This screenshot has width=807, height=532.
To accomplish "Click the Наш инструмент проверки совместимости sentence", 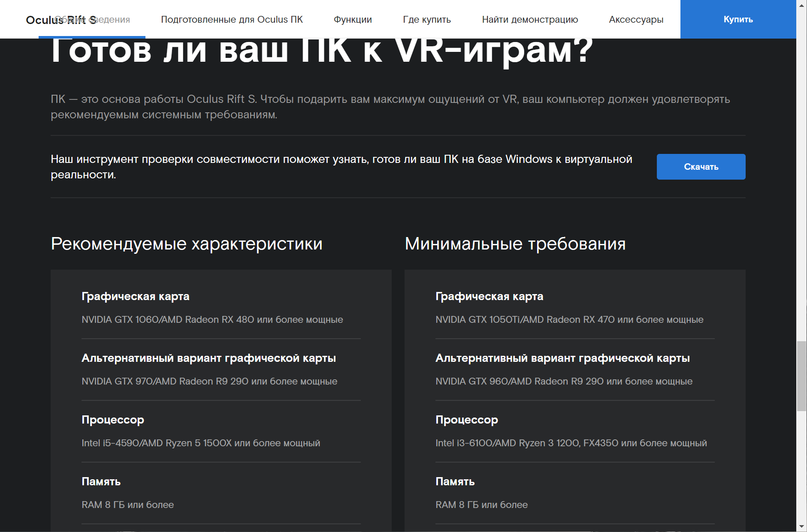I will click(x=342, y=167).
